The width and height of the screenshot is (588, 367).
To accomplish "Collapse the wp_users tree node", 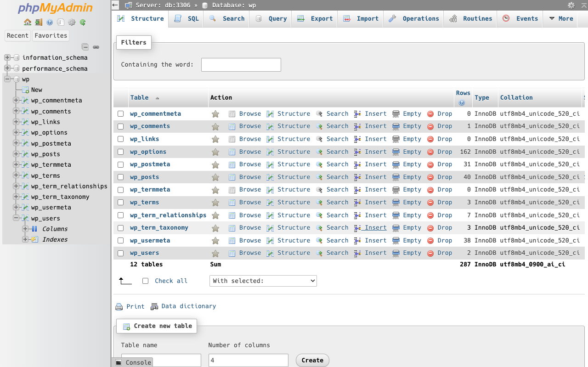I will tap(16, 218).
